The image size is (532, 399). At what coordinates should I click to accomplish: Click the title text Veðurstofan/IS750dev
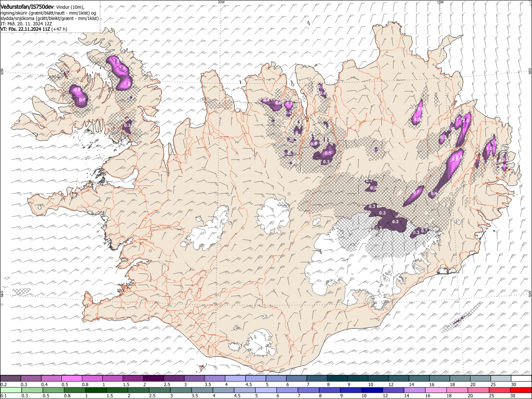tap(27, 7)
